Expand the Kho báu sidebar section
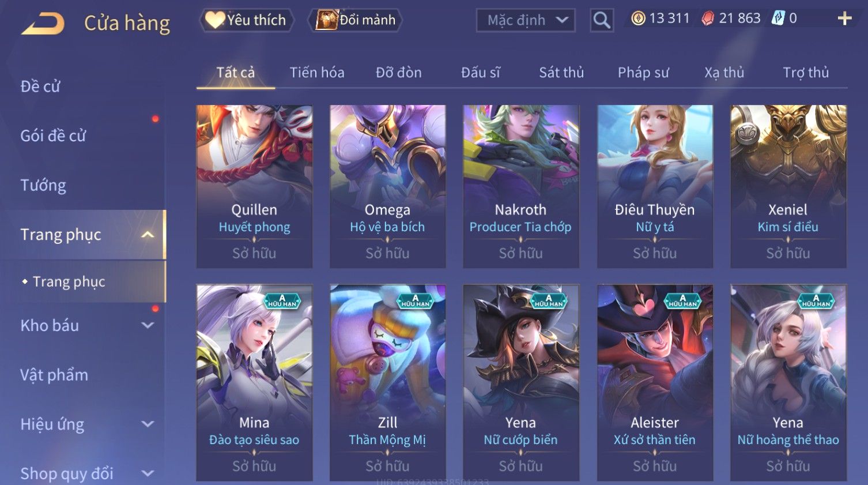The height and width of the screenshot is (485, 868). tap(148, 325)
